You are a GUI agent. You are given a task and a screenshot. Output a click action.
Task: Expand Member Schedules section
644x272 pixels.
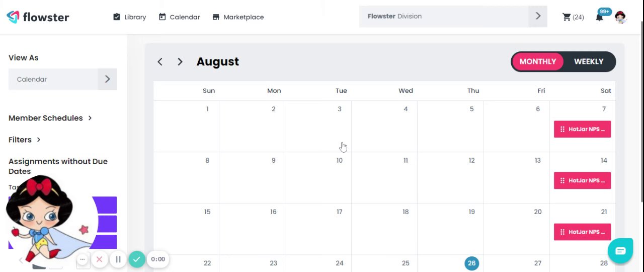pos(50,118)
